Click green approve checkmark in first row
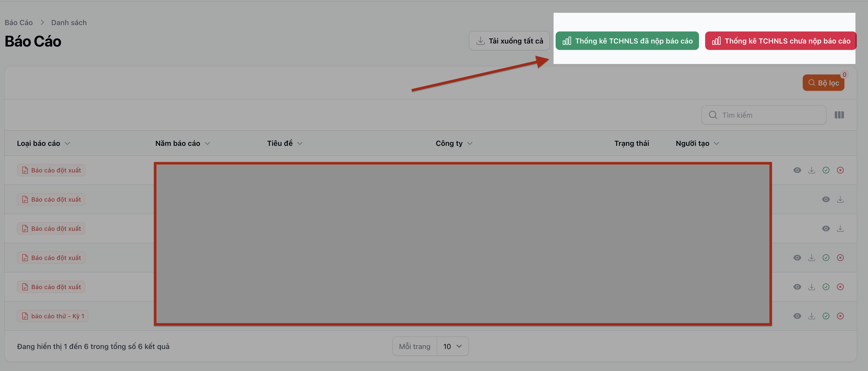The image size is (868, 371). (826, 170)
